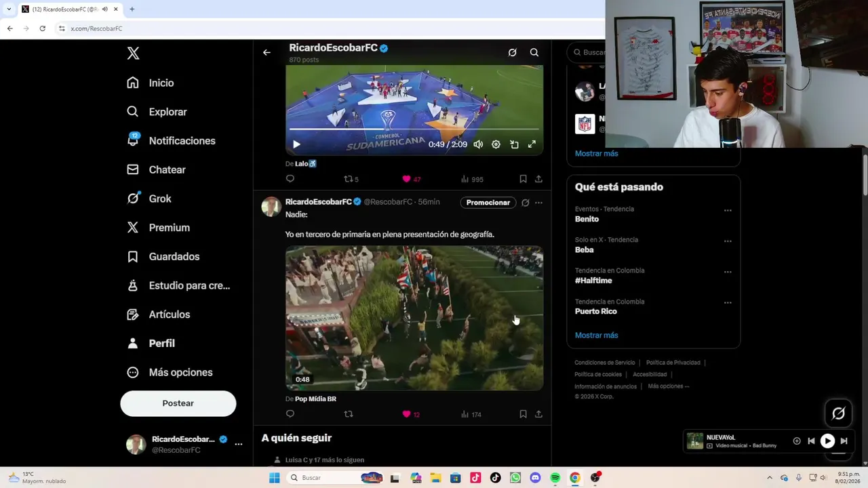Open the Lalo video source link
Image resolution: width=868 pixels, height=488 pixels.
(x=306, y=163)
